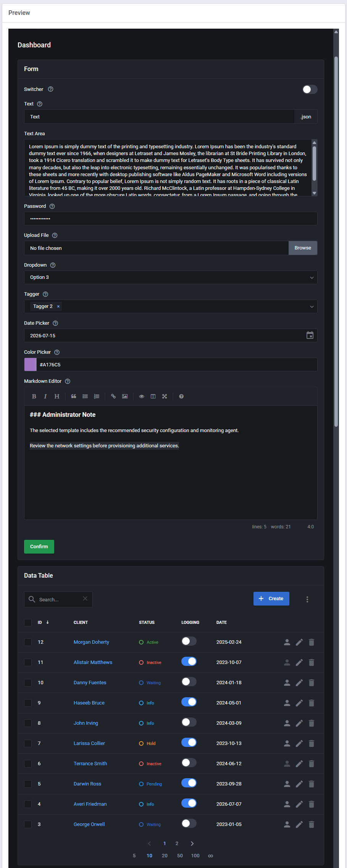Screen dimensions: 347x868
Task: Show 20 rows per page
Action: 165,856
